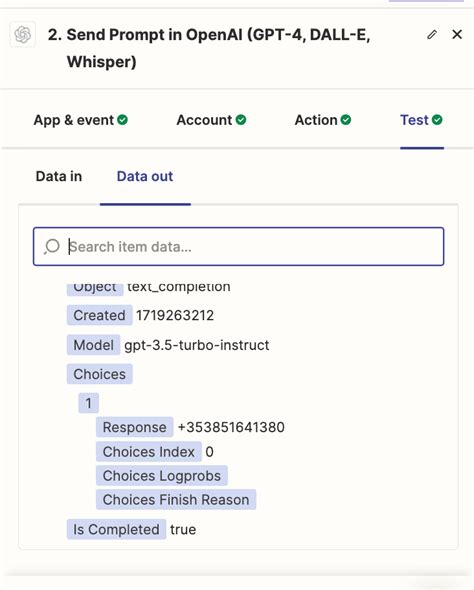Click the Is Completed label
The width and height of the screenshot is (474, 590).
[x=116, y=530]
